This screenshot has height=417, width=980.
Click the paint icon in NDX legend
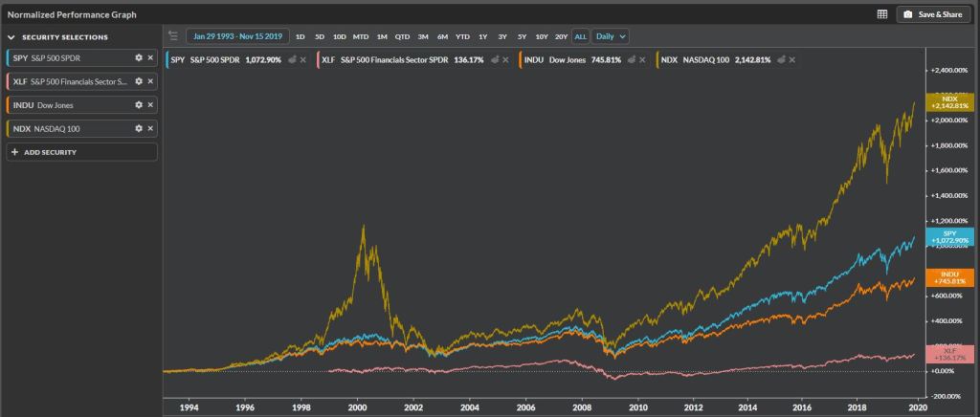point(781,59)
